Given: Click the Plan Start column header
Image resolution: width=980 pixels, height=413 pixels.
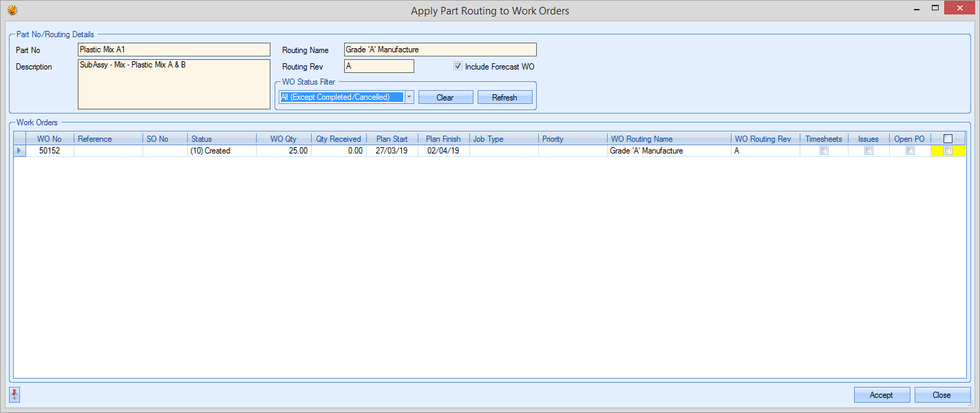Looking at the screenshot, I should 392,139.
